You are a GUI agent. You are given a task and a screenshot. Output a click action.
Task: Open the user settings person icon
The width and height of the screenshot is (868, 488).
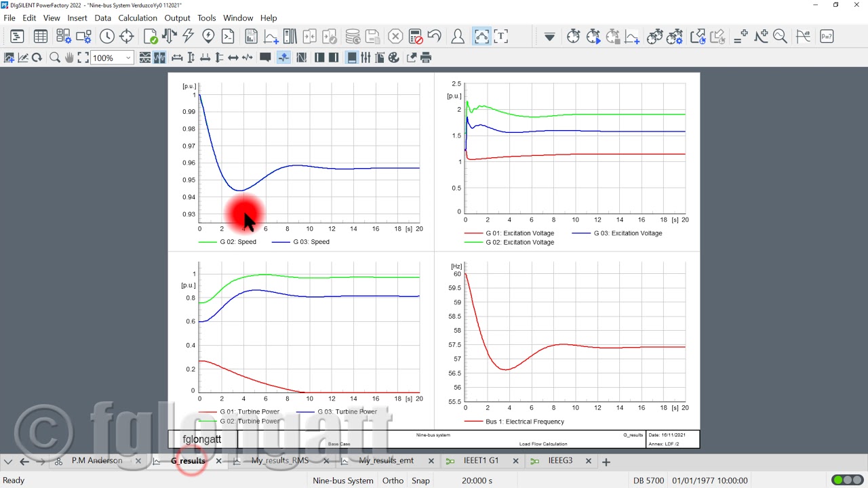(458, 37)
